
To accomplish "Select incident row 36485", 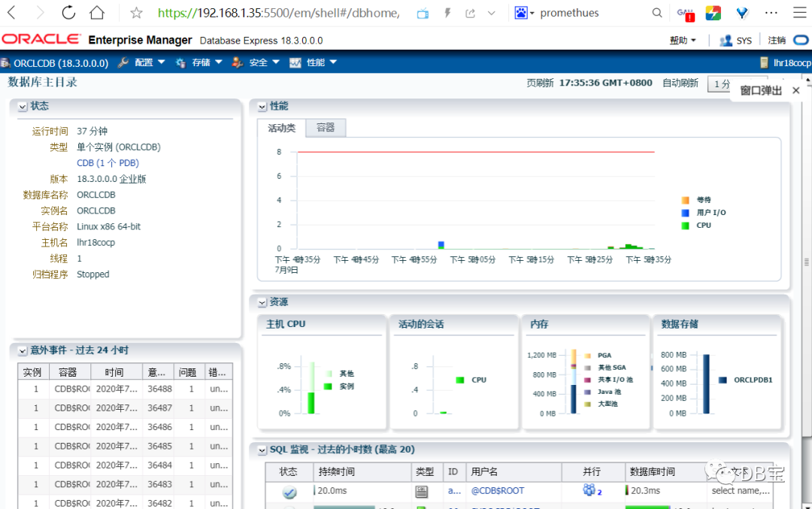I will (126, 447).
